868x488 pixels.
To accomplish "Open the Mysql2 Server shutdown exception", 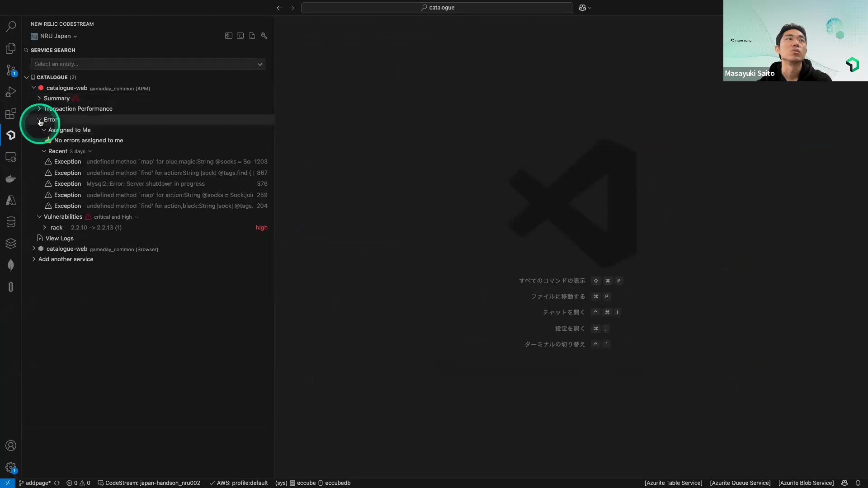I will click(x=145, y=184).
